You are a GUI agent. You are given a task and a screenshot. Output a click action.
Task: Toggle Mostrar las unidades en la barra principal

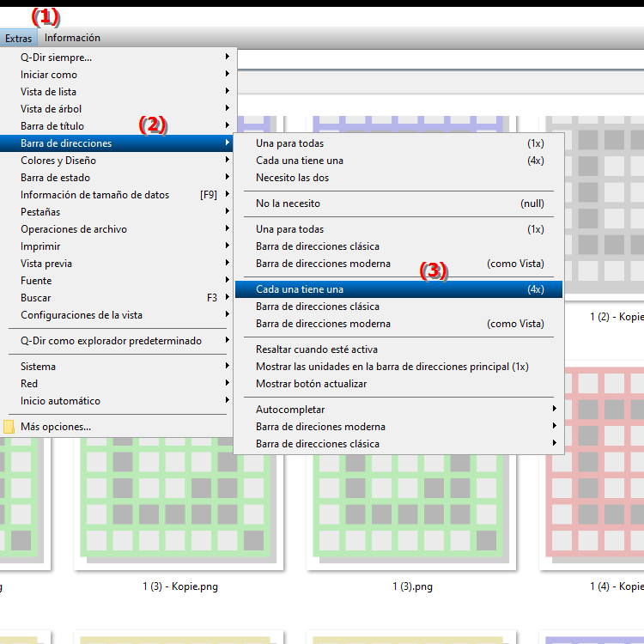[398, 367]
